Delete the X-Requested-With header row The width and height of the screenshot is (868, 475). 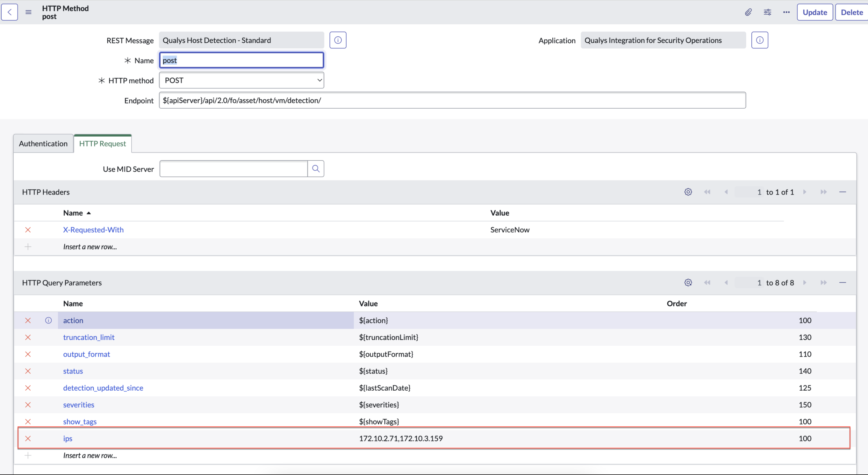click(28, 230)
